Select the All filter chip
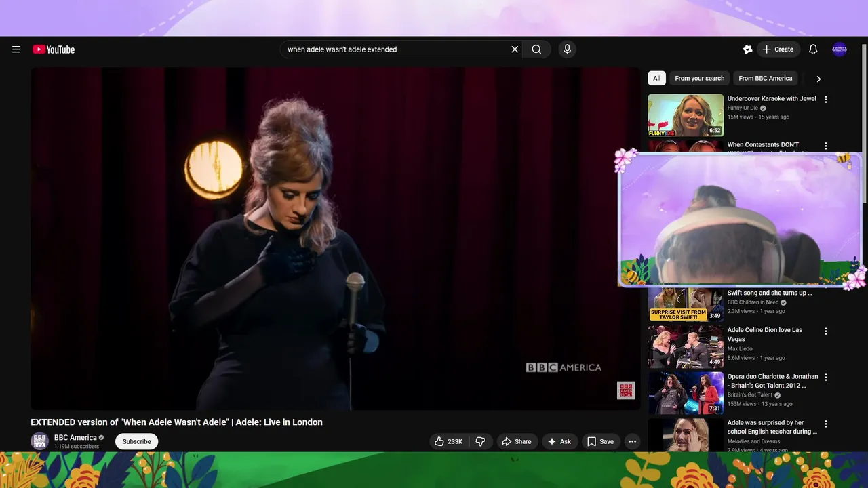The image size is (868, 488). (x=656, y=79)
